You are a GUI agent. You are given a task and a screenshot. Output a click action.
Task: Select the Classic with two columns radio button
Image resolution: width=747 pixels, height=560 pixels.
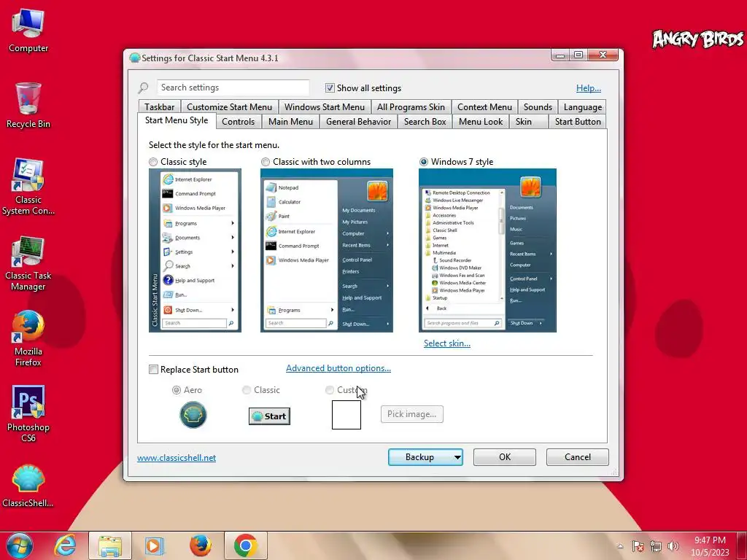click(266, 162)
